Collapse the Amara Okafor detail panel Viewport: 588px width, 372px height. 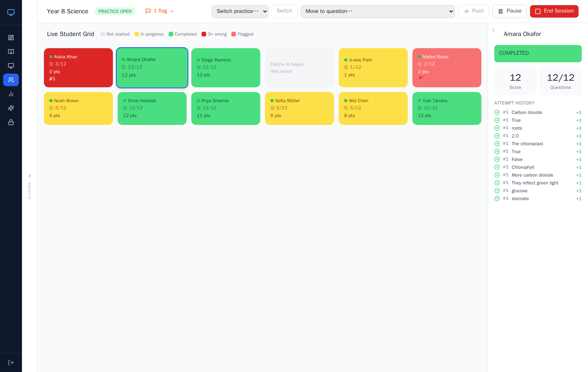[x=494, y=30]
